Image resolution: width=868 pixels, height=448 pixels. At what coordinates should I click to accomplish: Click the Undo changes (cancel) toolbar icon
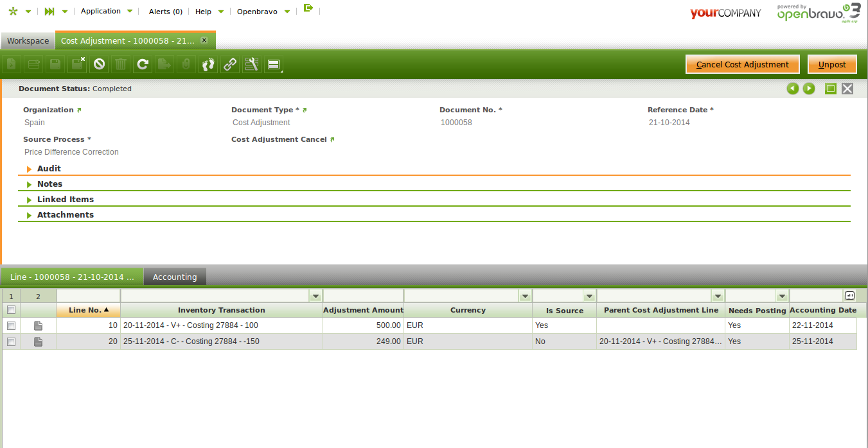click(x=99, y=64)
